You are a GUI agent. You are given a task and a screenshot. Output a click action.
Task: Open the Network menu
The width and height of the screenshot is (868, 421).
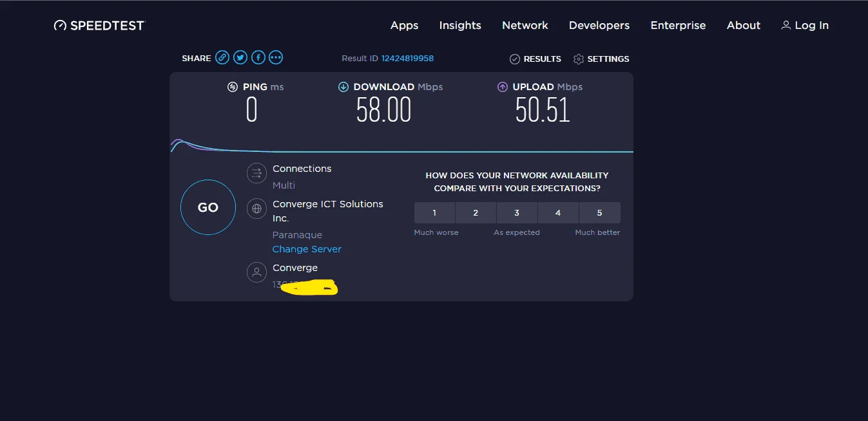(525, 25)
